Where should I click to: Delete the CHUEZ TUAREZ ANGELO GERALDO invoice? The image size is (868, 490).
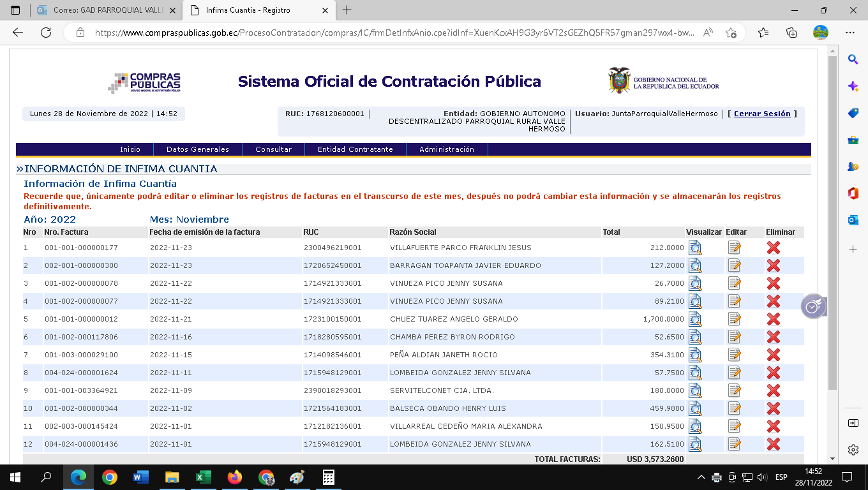point(773,320)
